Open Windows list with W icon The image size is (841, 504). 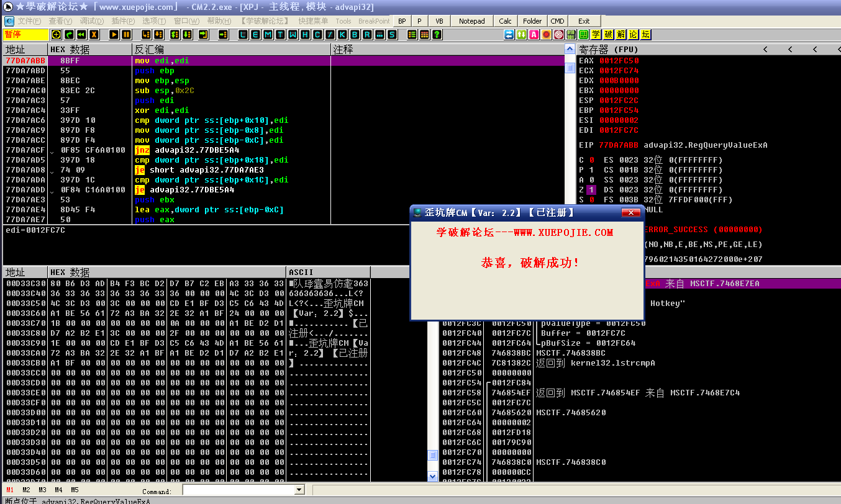pyautogui.click(x=293, y=35)
